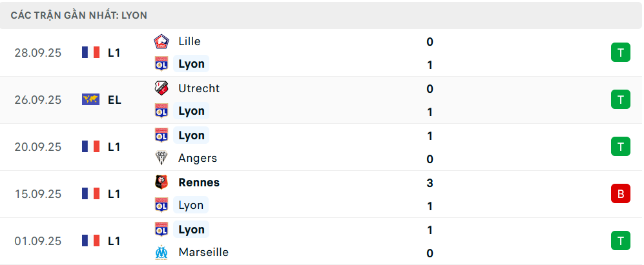Click the Utrecht club crest icon
The image size is (644, 265).
coord(161,88)
